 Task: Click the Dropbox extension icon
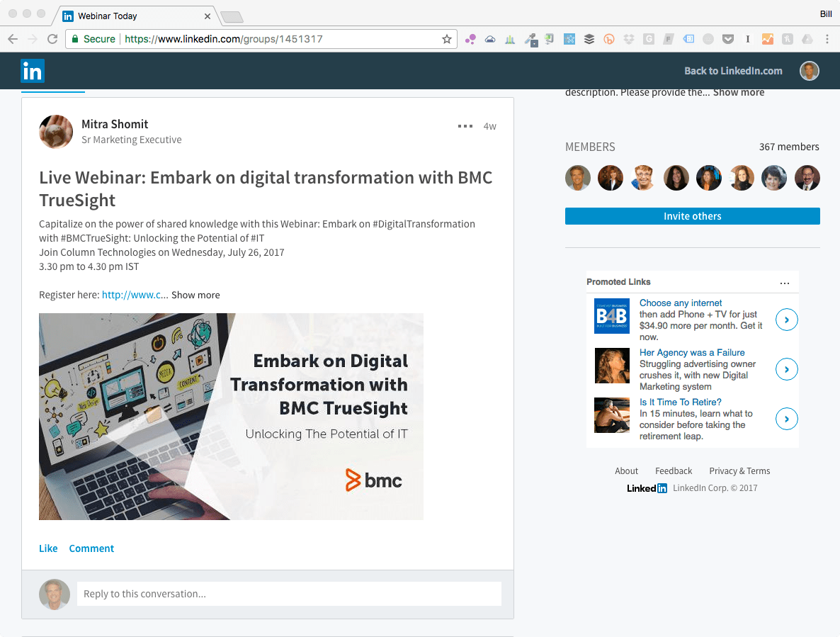pos(630,39)
